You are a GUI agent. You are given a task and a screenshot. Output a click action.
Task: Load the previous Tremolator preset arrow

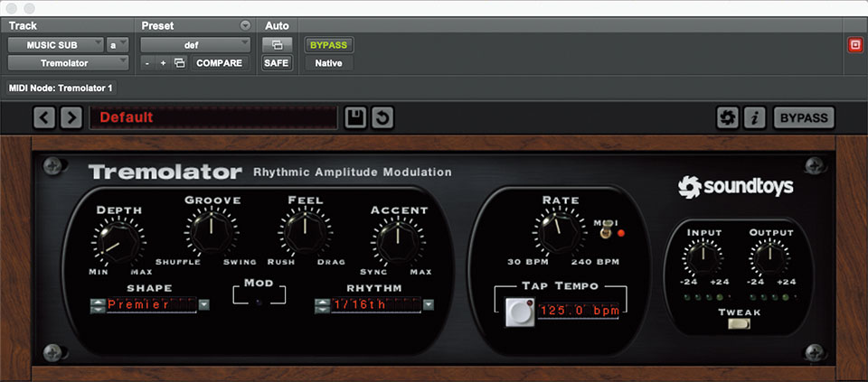(x=44, y=117)
